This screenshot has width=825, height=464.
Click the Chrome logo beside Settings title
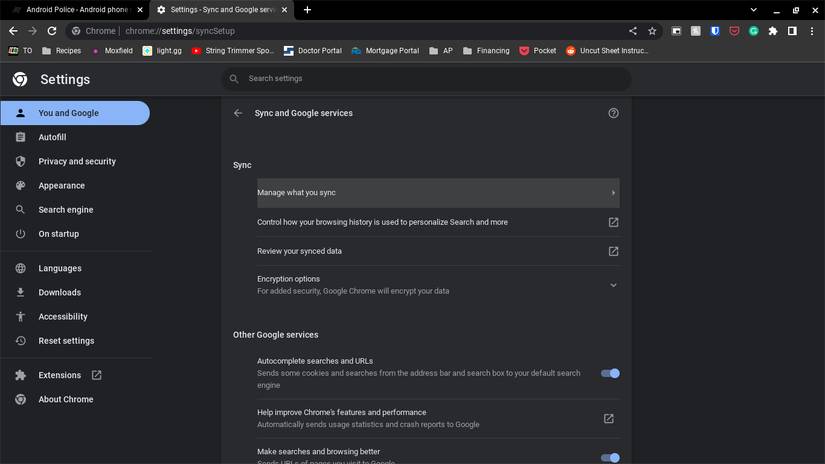pos(20,79)
